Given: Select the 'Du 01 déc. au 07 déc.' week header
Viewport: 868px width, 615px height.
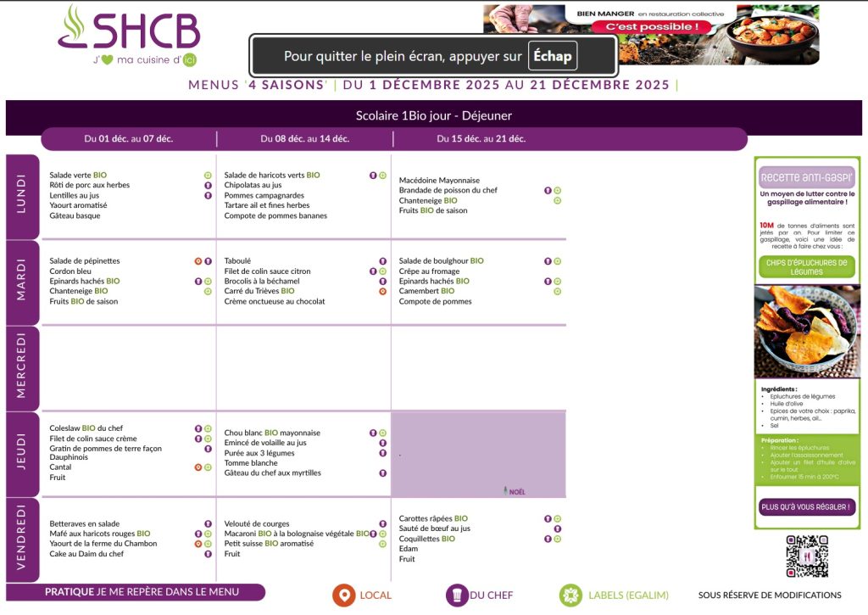Looking at the screenshot, I should tap(128, 139).
